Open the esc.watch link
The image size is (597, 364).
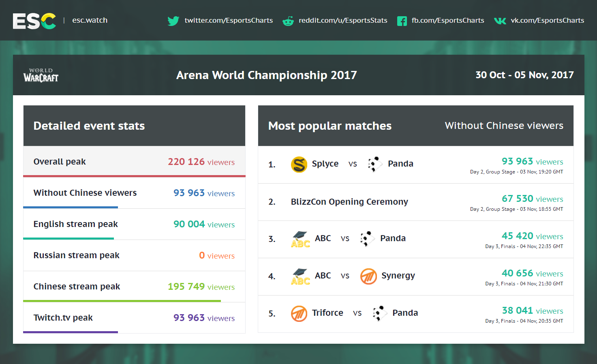(90, 20)
